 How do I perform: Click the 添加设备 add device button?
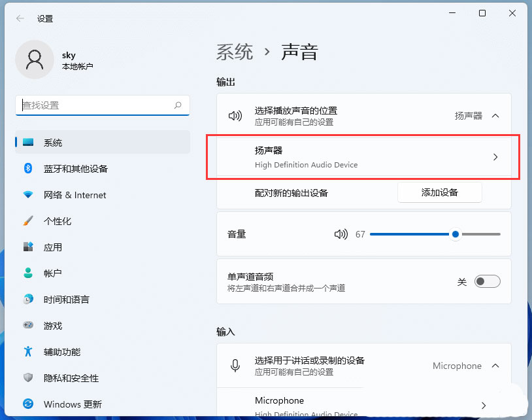point(439,192)
